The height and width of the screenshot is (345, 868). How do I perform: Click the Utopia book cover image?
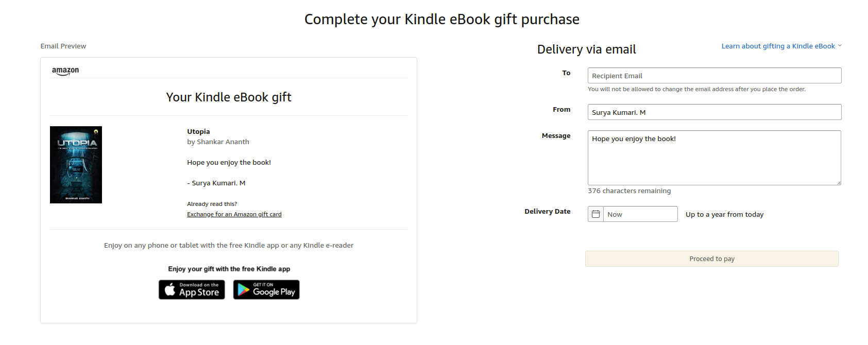pos(76,165)
